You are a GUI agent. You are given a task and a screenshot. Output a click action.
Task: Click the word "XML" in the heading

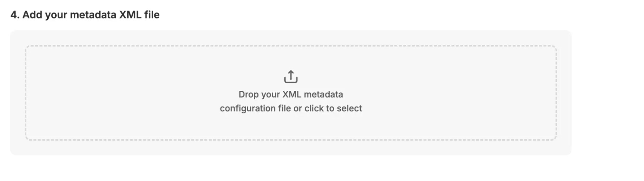(x=130, y=15)
